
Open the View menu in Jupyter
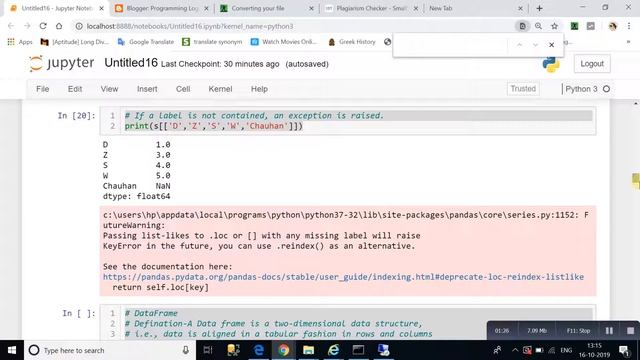pos(109,89)
